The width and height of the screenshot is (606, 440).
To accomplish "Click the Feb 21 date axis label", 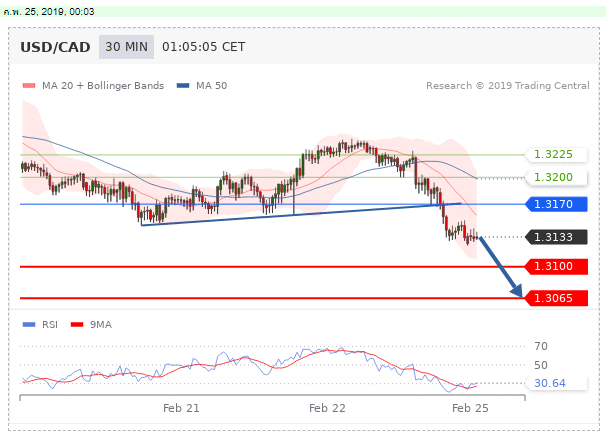I will (181, 408).
